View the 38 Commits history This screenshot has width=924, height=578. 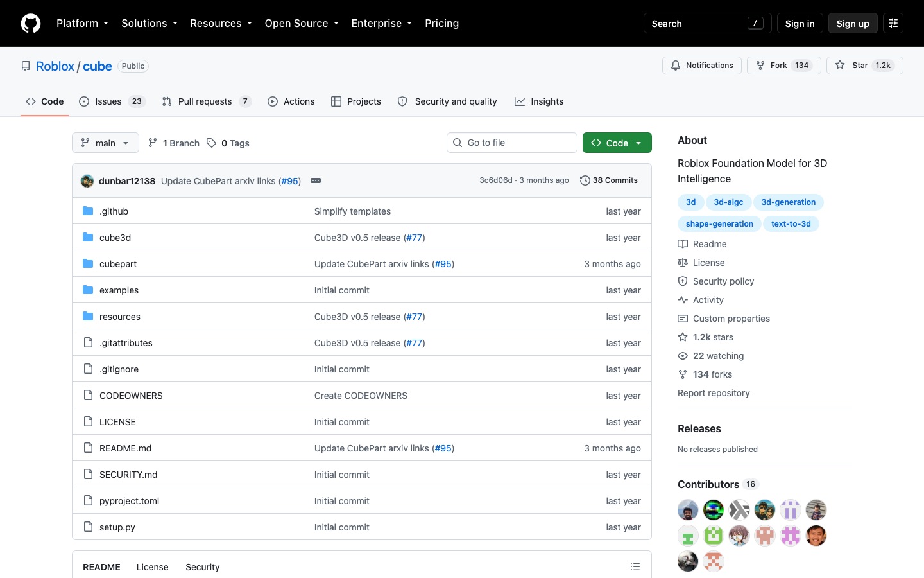click(609, 180)
